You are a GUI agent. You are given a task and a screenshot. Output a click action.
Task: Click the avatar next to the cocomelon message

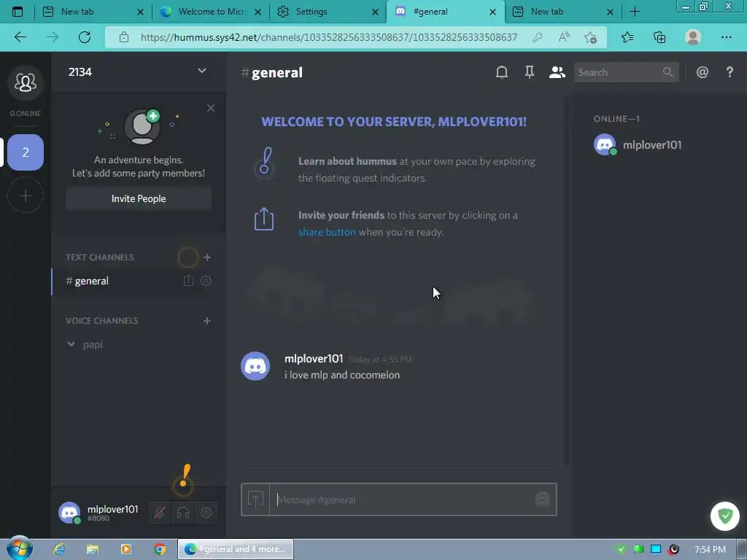tap(255, 366)
